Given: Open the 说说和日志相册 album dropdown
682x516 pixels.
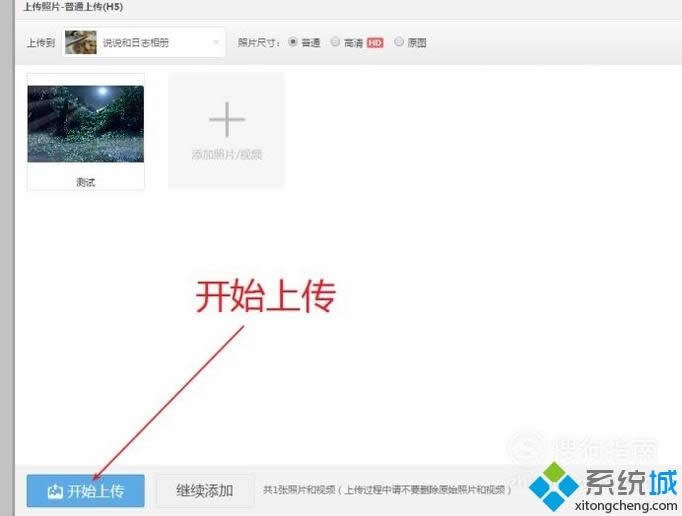Looking at the screenshot, I should point(144,42).
